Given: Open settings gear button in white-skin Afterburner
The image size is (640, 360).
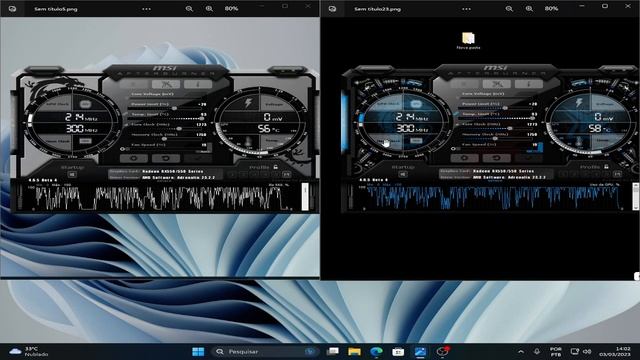Looking at the screenshot, I should [x=133, y=158].
